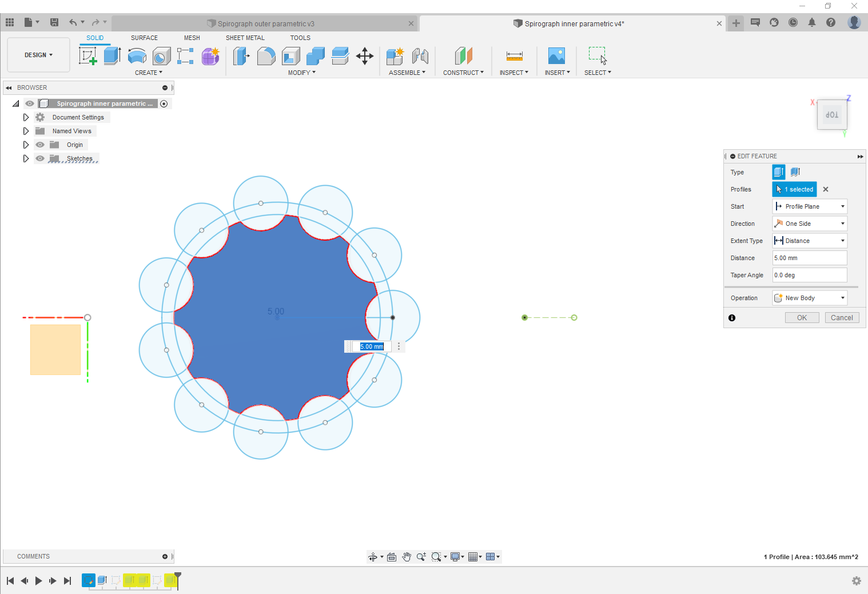Screen dimensions: 868x594
Task: Switch to the SURFACE ribbon tab
Action: pos(144,38)
